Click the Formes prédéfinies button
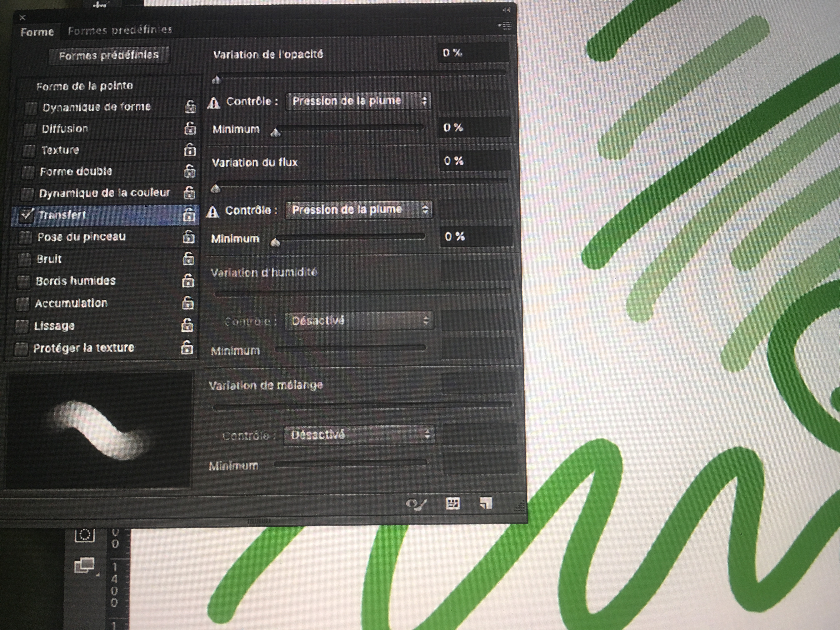The width and height of the screenshot is (840, 630). pyautogui.click(x=109, y=55)
